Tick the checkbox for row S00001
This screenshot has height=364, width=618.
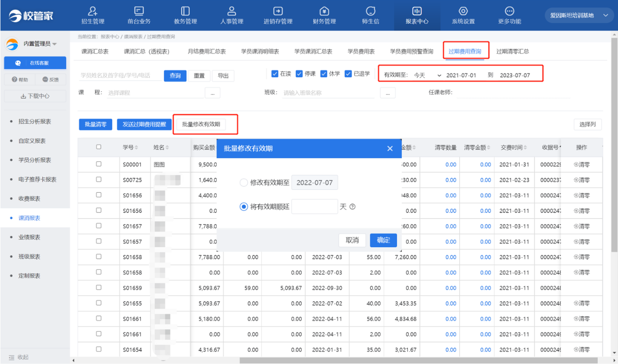click(98, 164)
